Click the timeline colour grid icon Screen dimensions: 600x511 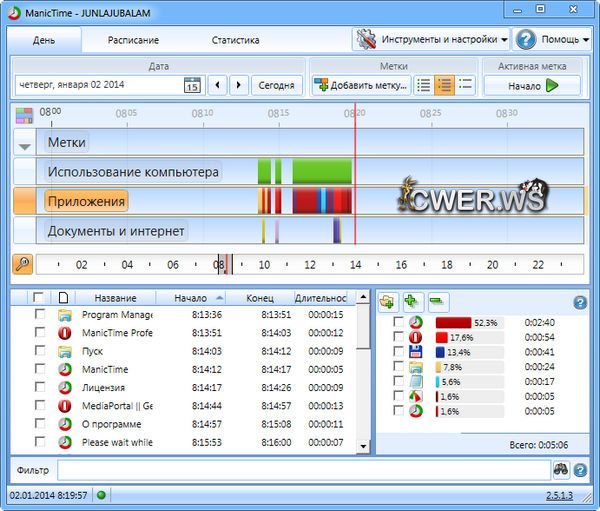(24, 116)
